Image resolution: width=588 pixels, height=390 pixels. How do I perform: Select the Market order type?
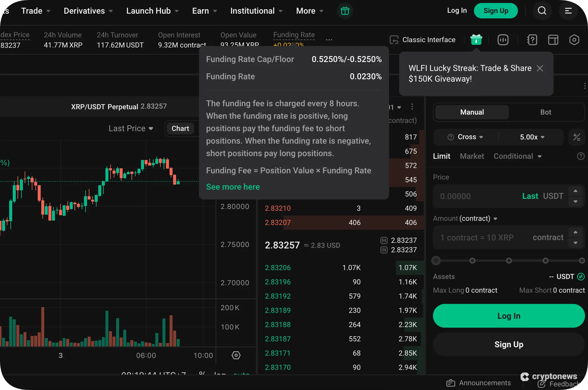[472, 156]
